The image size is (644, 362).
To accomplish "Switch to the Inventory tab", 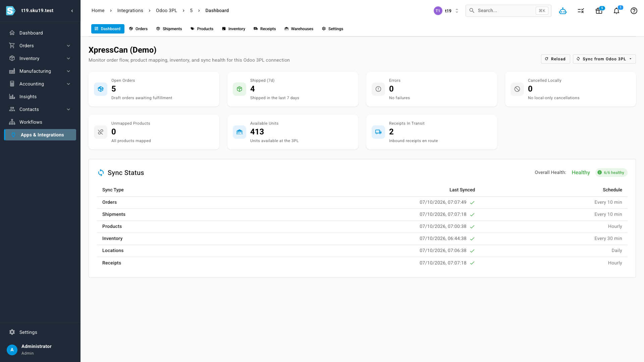I will point(233,29).
